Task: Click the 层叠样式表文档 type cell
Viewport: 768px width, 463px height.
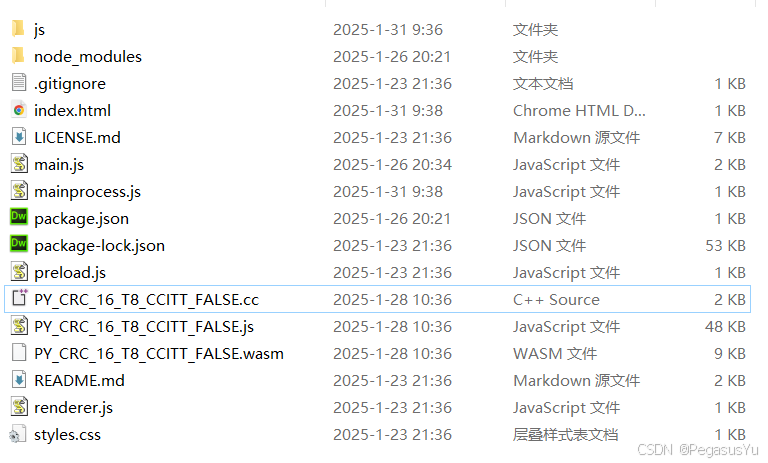Action: pyautogui.click(x=565, y=435)
